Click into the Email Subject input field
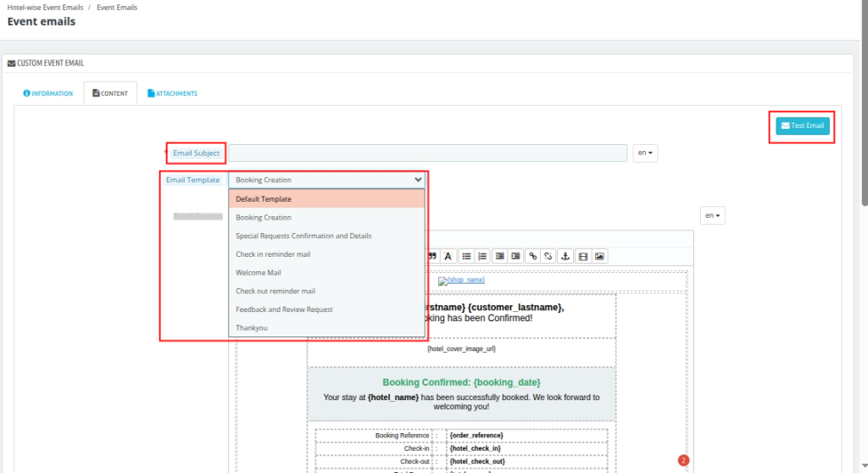868x473 pixels. pyautogui.click(x=427, y=153)
